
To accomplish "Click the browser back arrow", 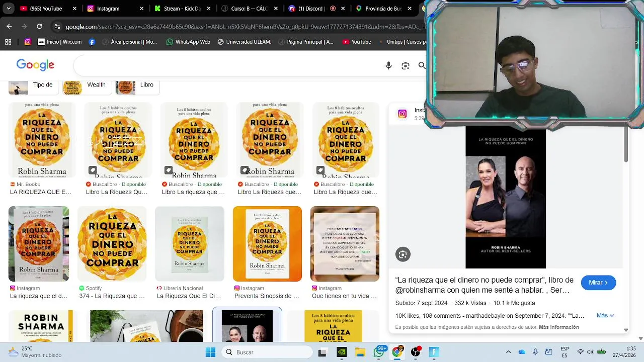I will point(9,27).
